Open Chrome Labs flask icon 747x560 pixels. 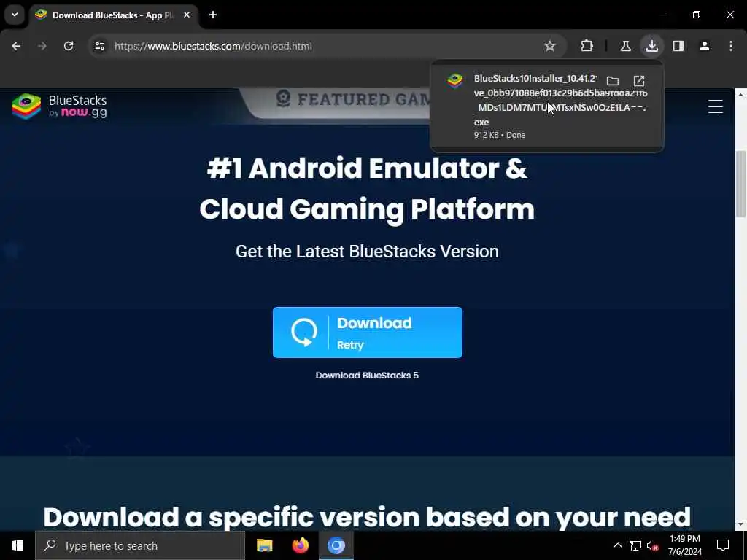click(x=625, y=46)
